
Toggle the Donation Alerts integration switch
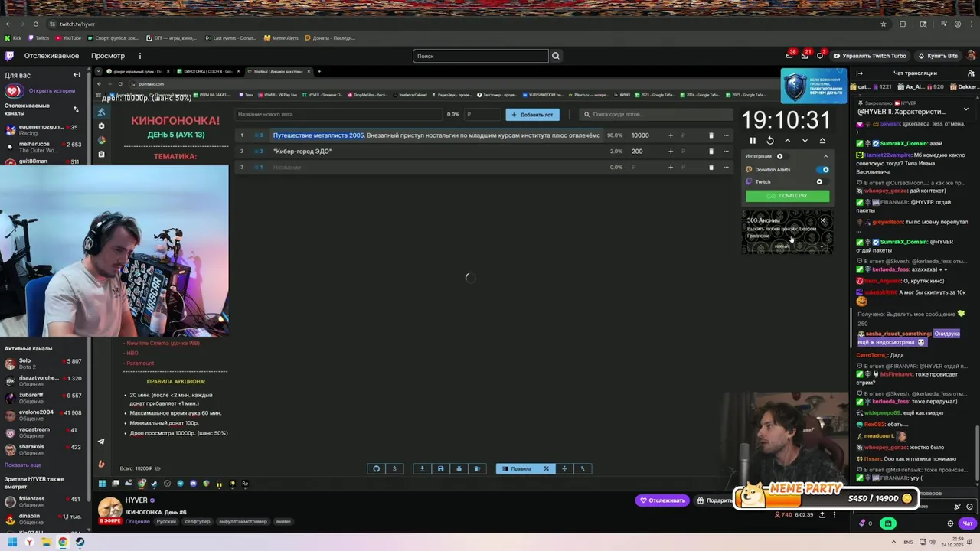click(x=823, y=170)
